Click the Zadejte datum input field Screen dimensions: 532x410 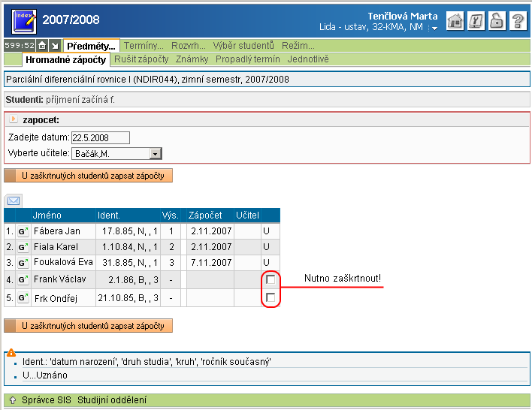[101, 137]
